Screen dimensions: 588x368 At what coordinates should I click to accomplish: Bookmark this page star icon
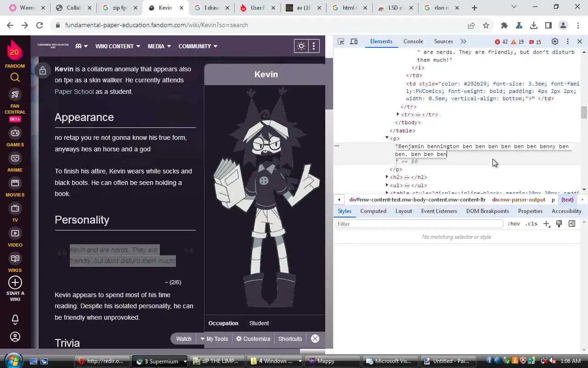coord(486,25)
